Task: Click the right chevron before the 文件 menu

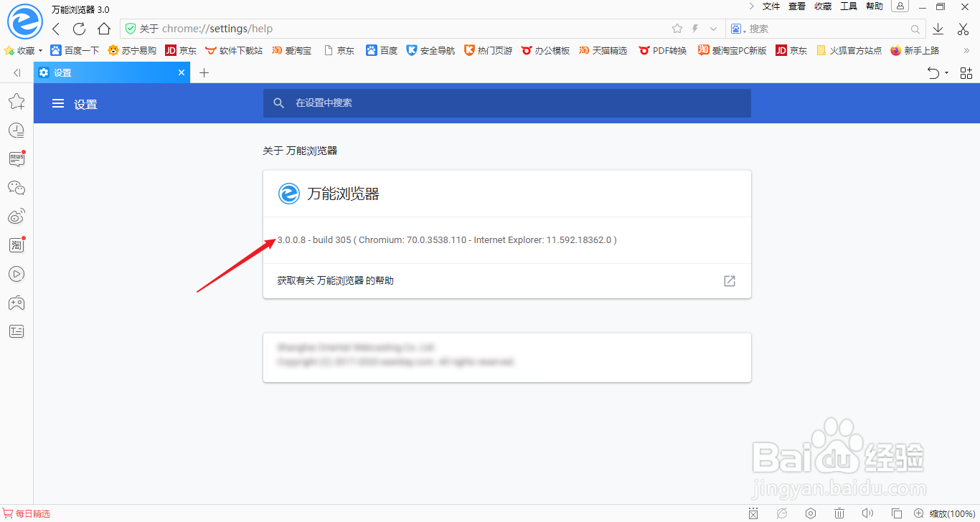Action: pos(751,6)
